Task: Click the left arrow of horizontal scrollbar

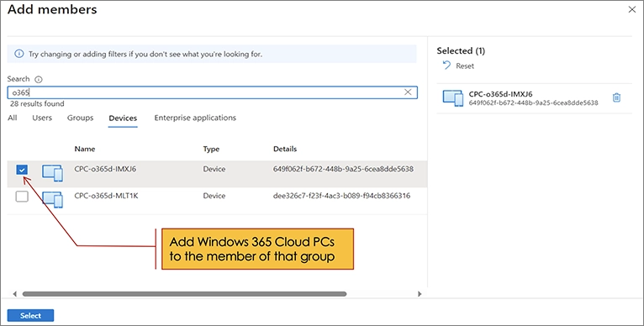Action: coord(15,294)
